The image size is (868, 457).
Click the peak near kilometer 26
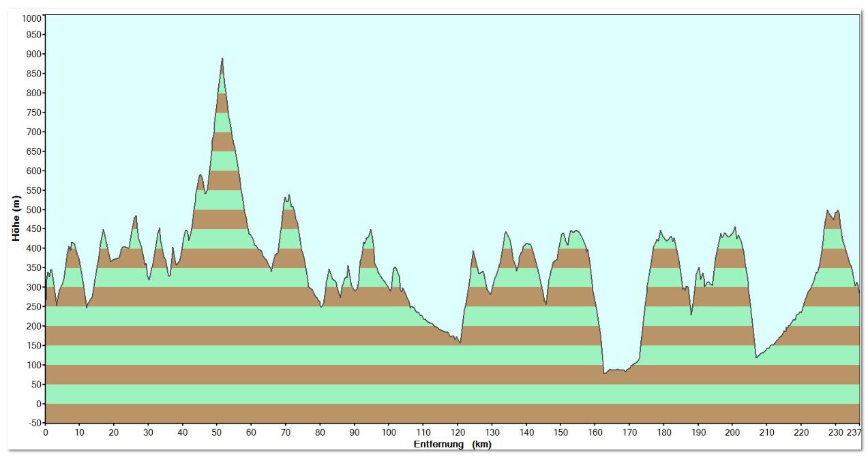click(136, 217)
